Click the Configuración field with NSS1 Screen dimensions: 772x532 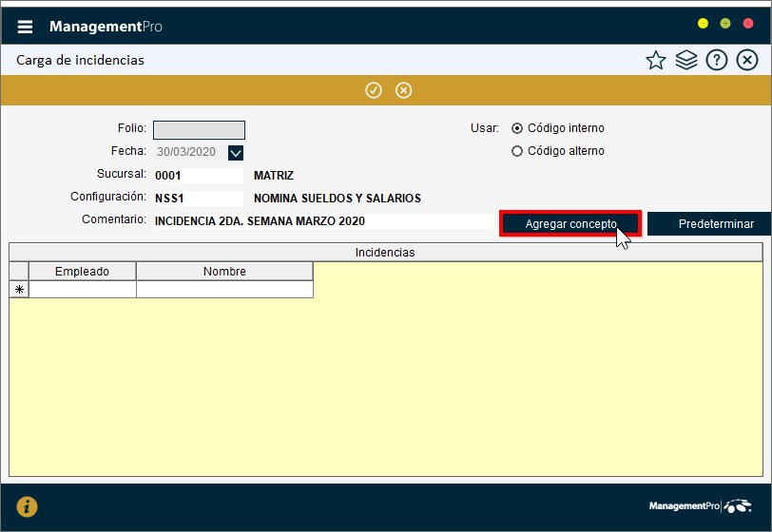click(199, 199)
